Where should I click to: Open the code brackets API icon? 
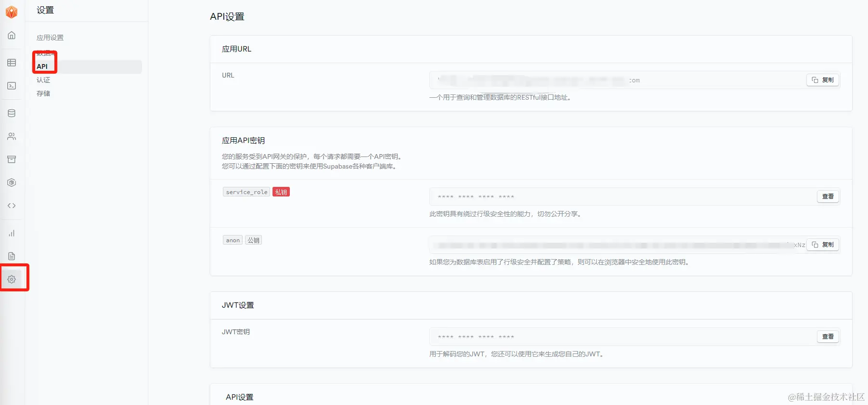(12, 206)
